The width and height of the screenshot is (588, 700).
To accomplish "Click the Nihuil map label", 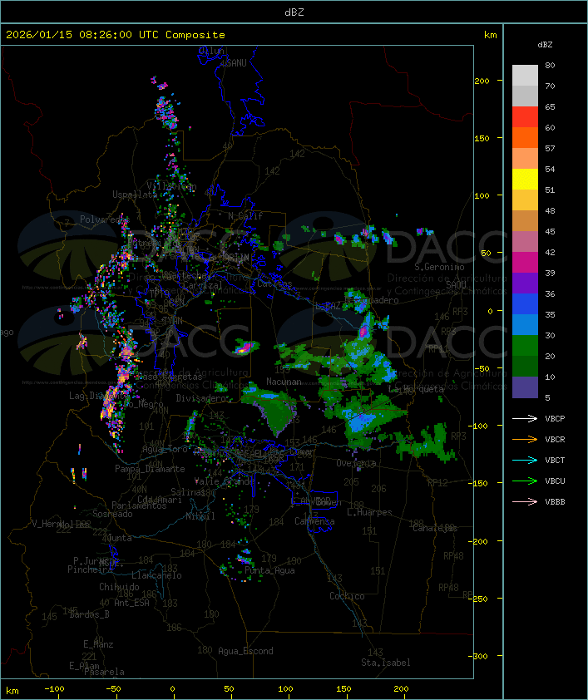I will pyautogui.click(x=200, y=516).
